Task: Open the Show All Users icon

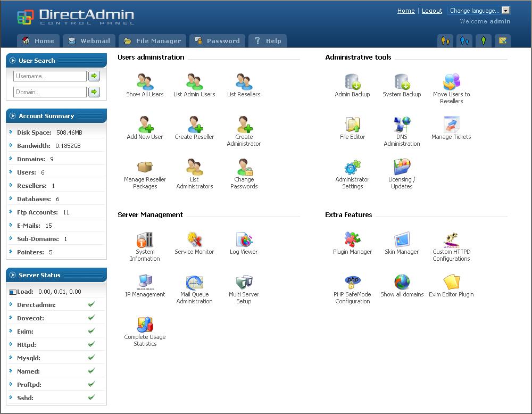Action: pos(145,82)
